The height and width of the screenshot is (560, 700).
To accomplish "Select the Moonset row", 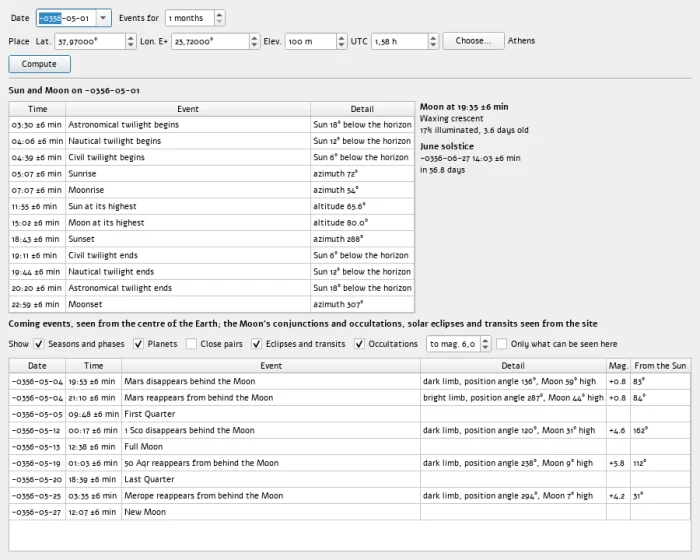I will [x=212, y=304].
